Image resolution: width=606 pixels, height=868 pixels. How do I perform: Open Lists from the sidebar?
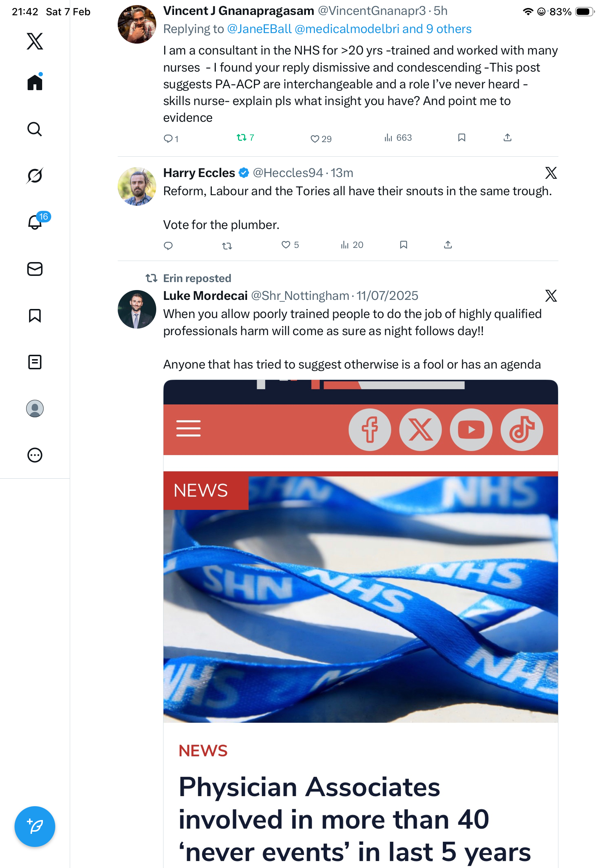pos(35,362)
